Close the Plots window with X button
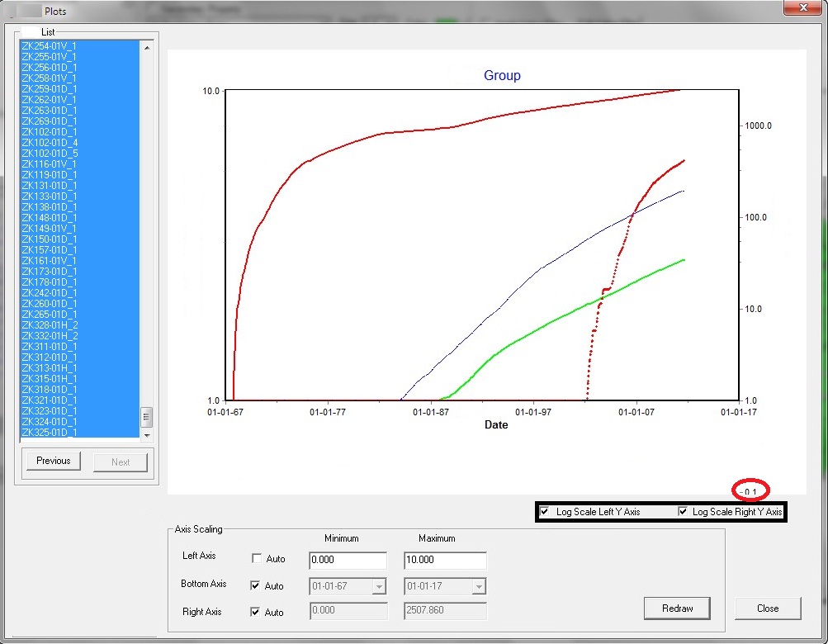 [802, 7]
